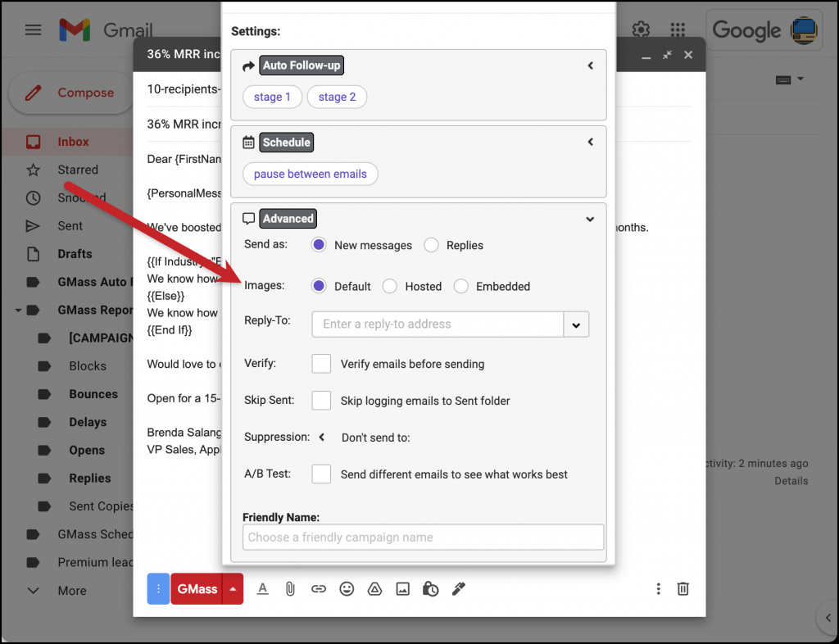Screen dimensions: 839x644
Task: Open the insert link icon
Action: click(x=319, y=588)
